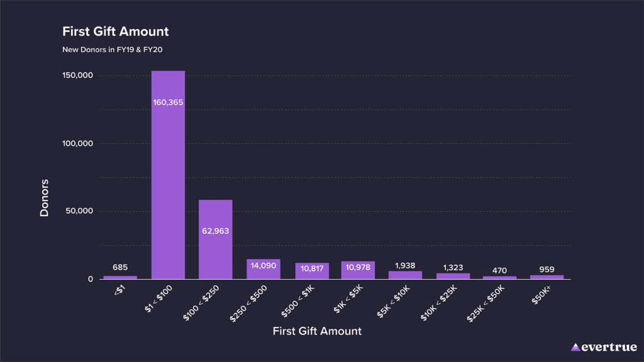This screenshot has width=644, height=362.
Task: Click the 150,000 y-axis tick label
Action: (77, 75)
